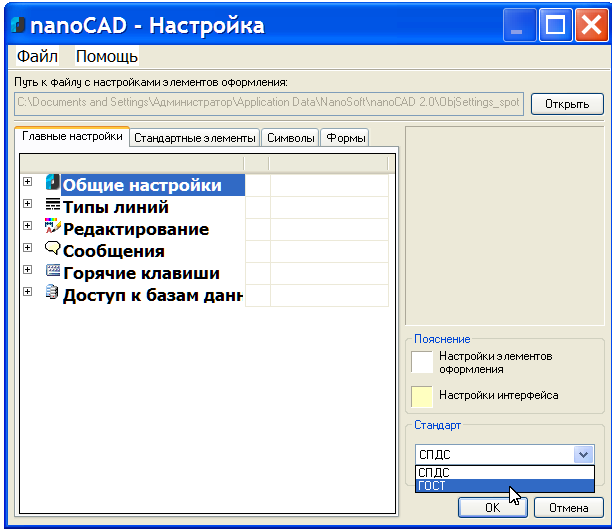The image size is (612, 531).
Task: Close the nanoCAD Настройка window
Action: pos(592,25)
